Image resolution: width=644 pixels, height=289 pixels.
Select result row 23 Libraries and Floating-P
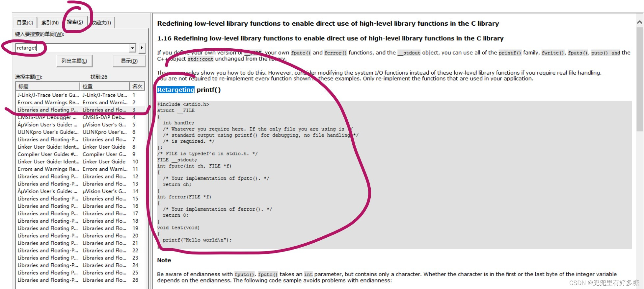pos(80,258)
